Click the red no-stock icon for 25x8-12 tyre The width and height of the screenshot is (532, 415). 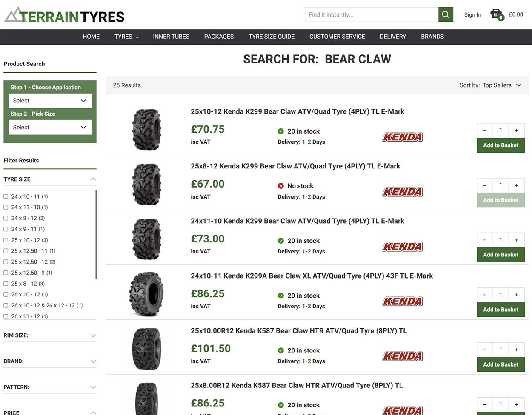pos(280,186)
